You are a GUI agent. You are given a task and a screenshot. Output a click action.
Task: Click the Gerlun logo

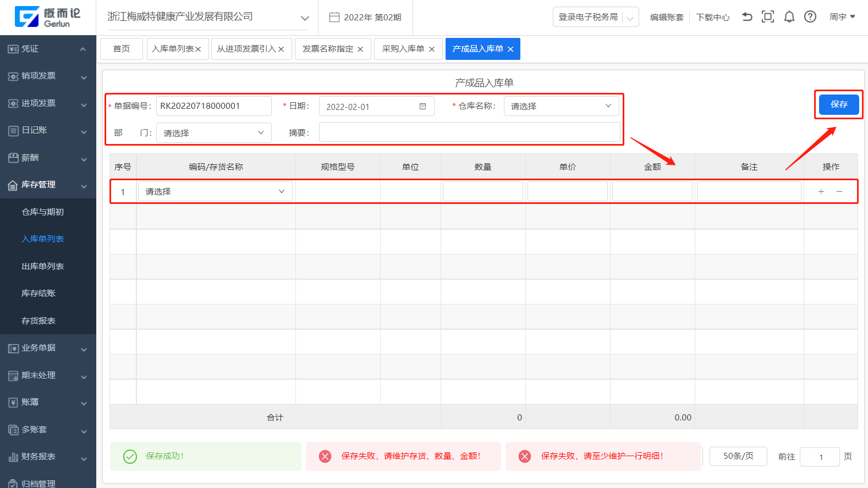click(48, 17)
